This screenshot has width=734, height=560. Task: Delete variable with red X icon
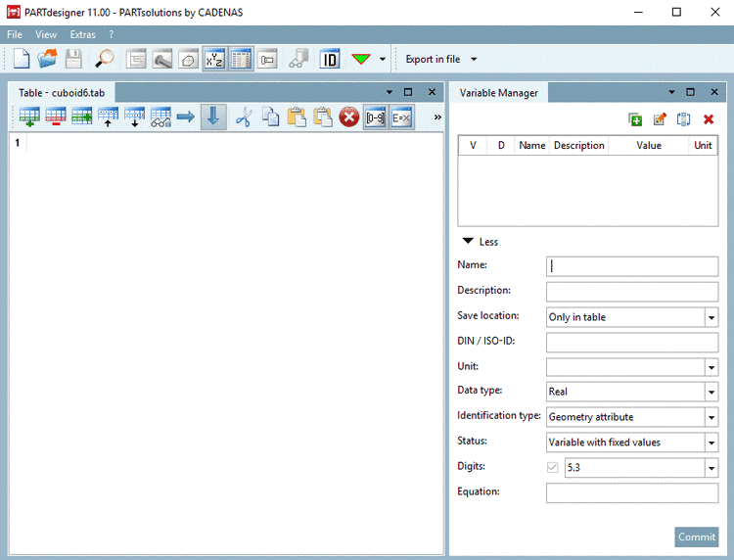click(x=709, y=119)
